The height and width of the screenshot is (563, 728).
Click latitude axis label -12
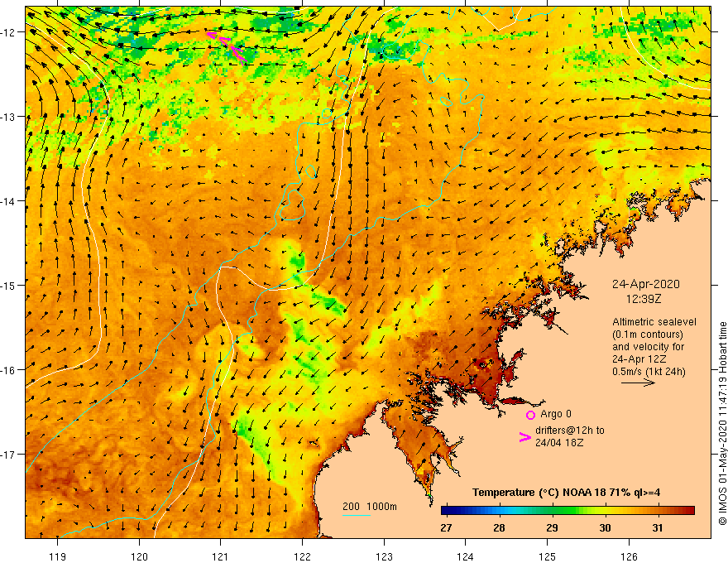point(8,32)
